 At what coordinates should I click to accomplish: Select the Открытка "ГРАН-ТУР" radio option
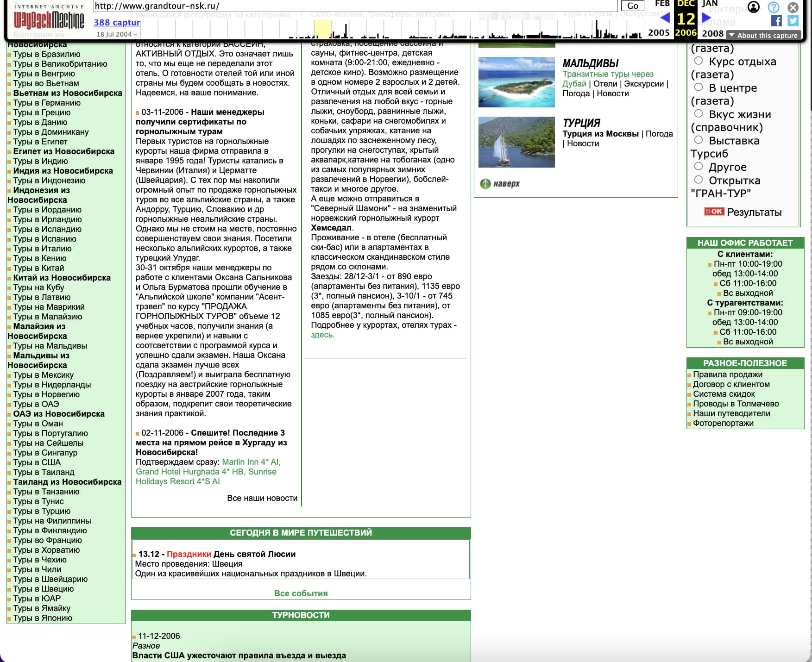(699, 180)
